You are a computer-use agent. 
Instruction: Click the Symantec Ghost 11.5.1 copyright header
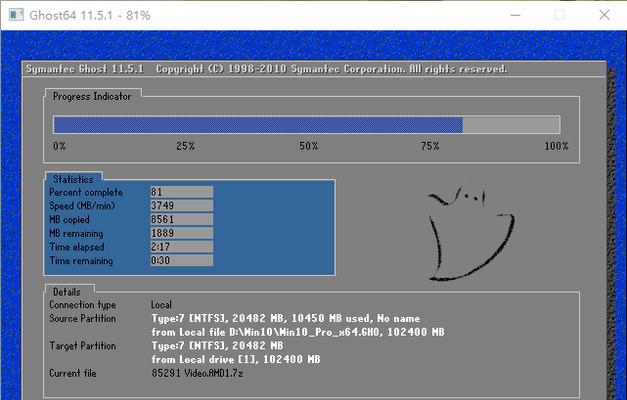[x=267, y=69]
